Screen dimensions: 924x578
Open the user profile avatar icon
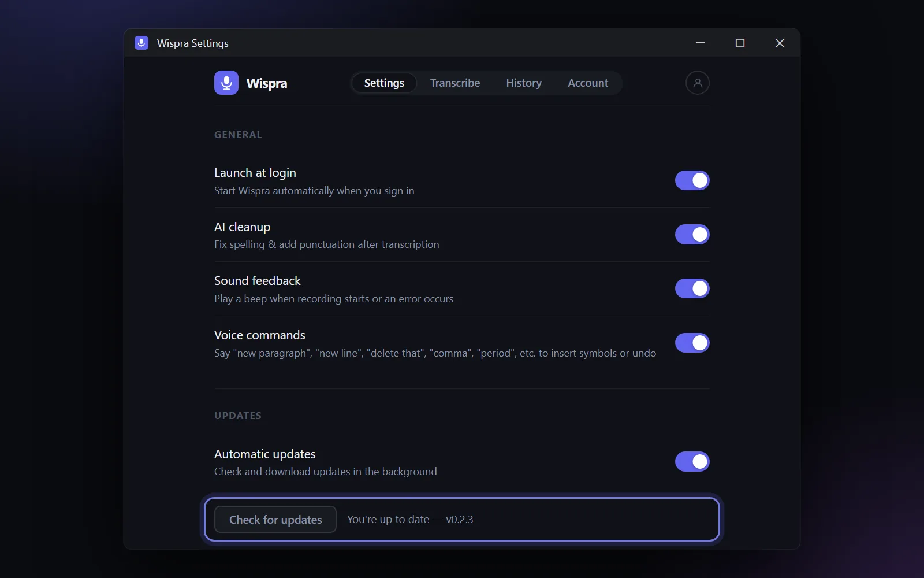point(697,83)
